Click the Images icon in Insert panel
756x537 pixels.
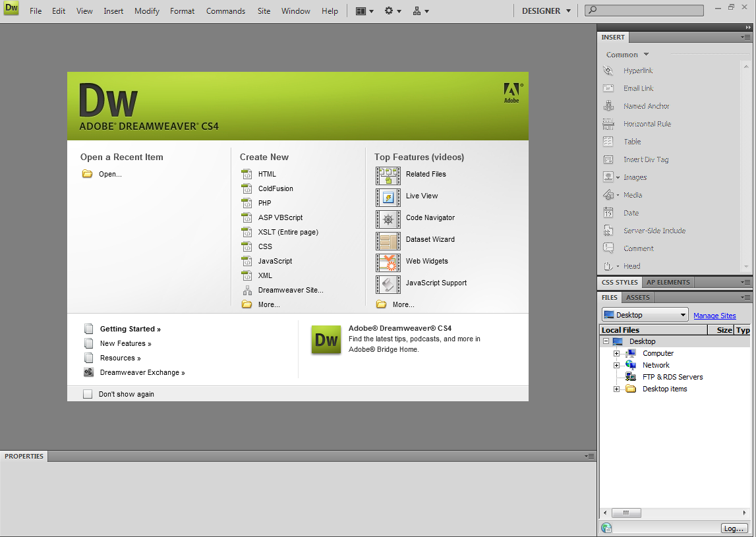[608, 177]
